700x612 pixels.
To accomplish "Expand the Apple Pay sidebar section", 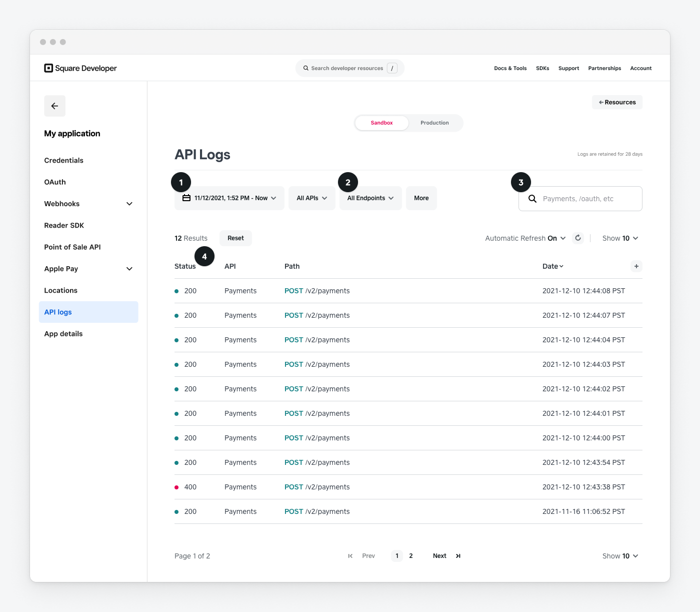I will (129, 269).
